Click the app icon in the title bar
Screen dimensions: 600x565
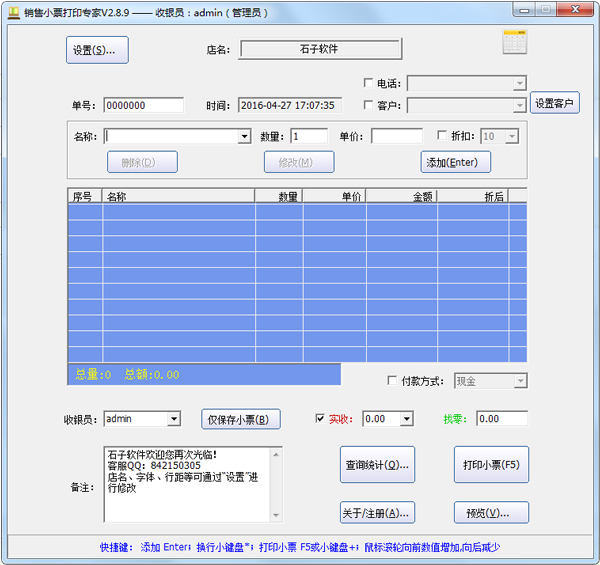tap(14, 9)
